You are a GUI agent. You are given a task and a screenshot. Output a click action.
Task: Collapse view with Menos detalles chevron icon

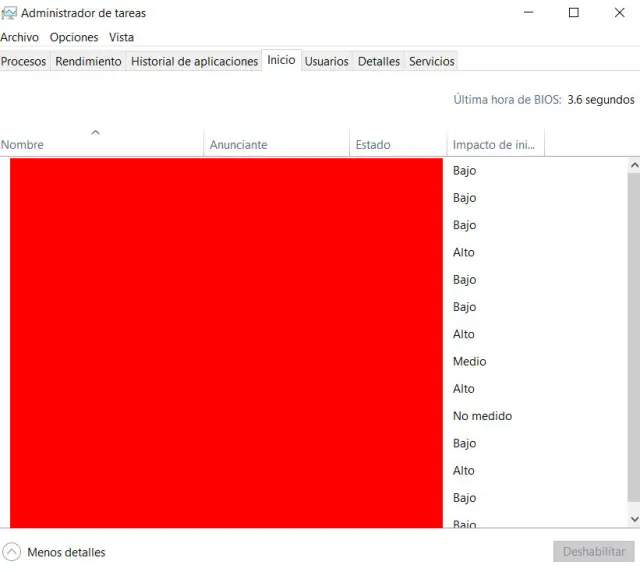pos(12,552)
